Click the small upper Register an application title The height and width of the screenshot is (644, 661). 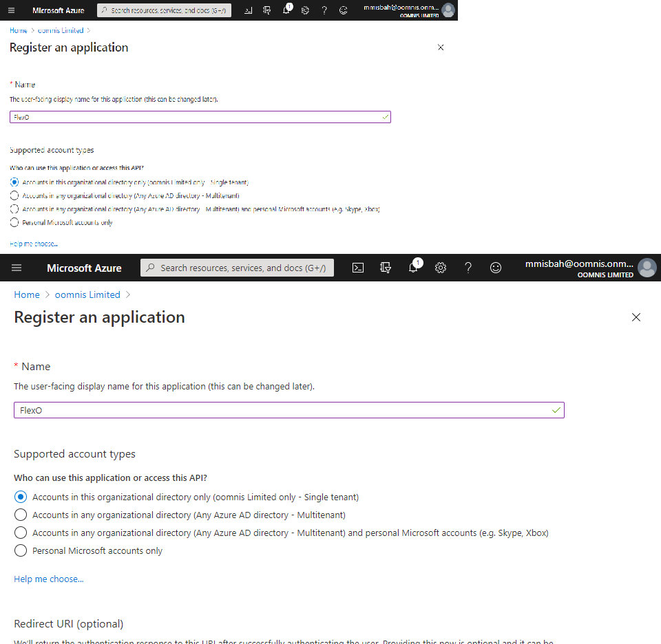pos(69,47)
